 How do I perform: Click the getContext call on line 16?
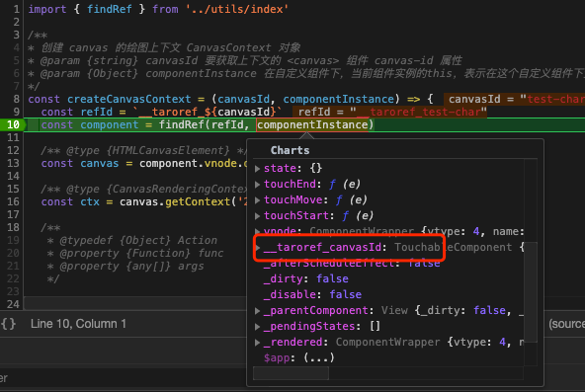198,202
